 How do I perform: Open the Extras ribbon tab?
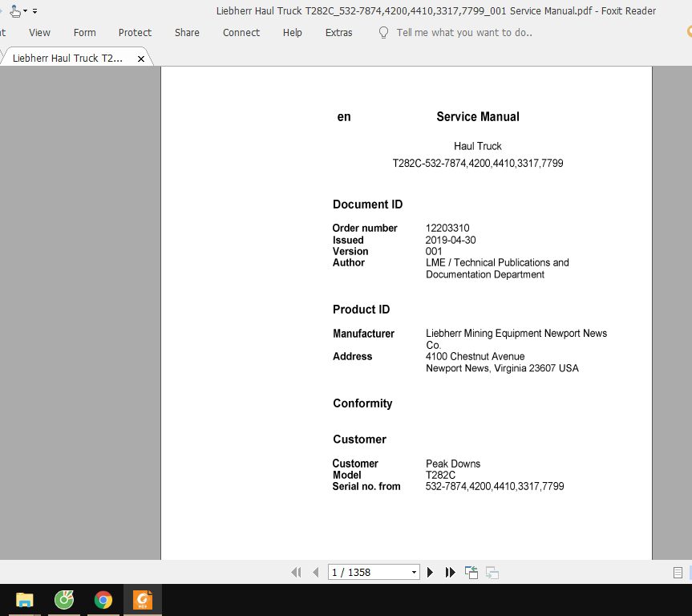(x=339, y=33)
